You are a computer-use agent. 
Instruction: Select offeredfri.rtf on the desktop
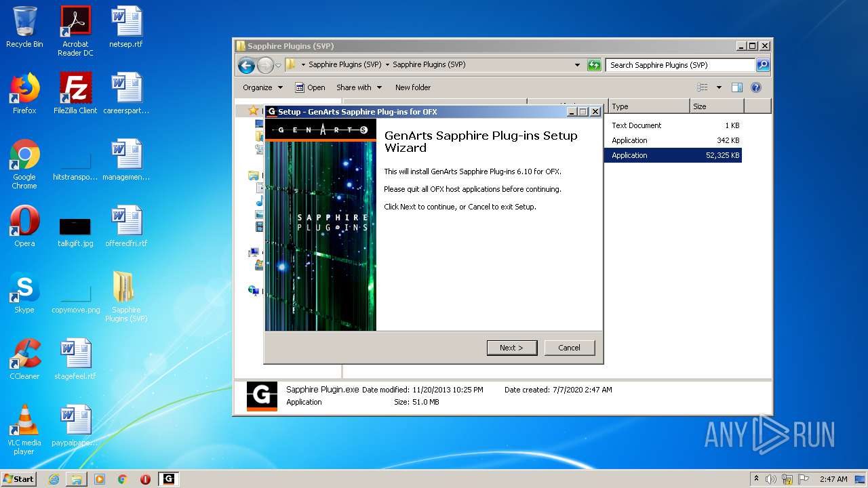126,226
